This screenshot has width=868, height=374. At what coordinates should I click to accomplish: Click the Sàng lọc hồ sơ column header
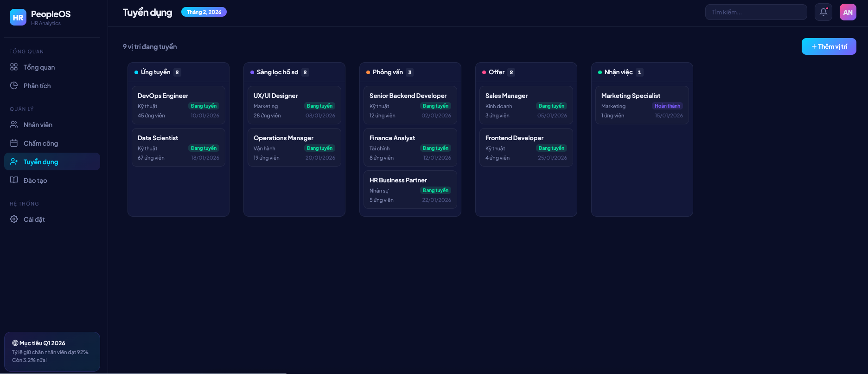294,72
